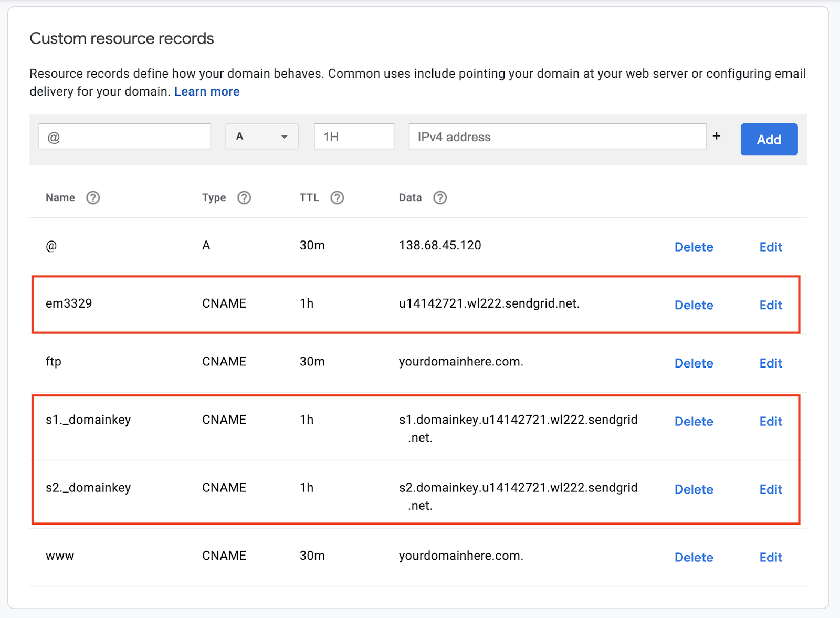This screenshot has width=840, height=618.
Task: Edit the s1._domainkey record
Action: [771, 421]
